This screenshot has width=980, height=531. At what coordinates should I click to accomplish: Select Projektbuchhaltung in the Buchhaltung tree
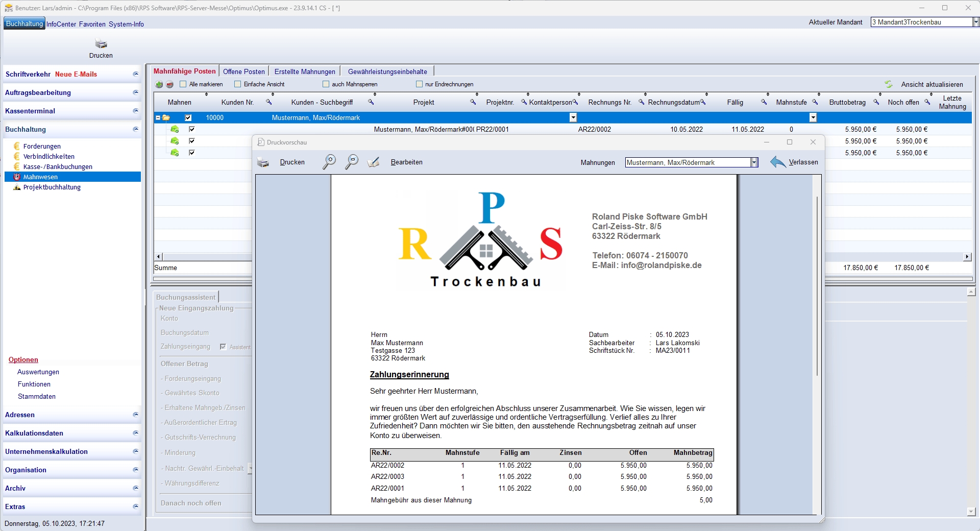(x=52, y=187)
